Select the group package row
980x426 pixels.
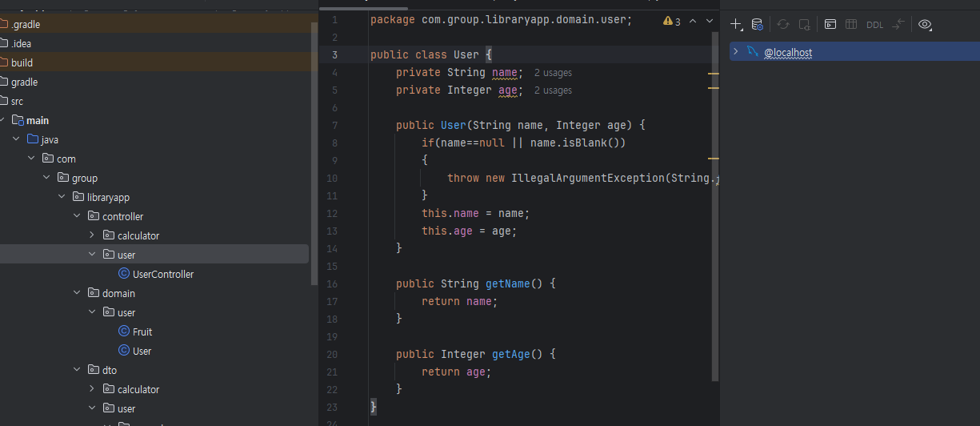click(154, 178)
